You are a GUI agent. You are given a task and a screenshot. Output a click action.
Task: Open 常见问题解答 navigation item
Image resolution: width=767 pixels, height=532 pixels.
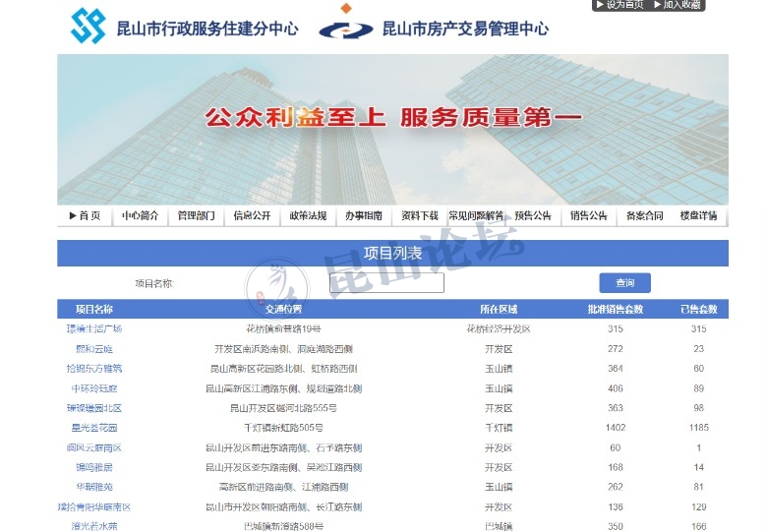pyautogui.click(x=476, y=216)
